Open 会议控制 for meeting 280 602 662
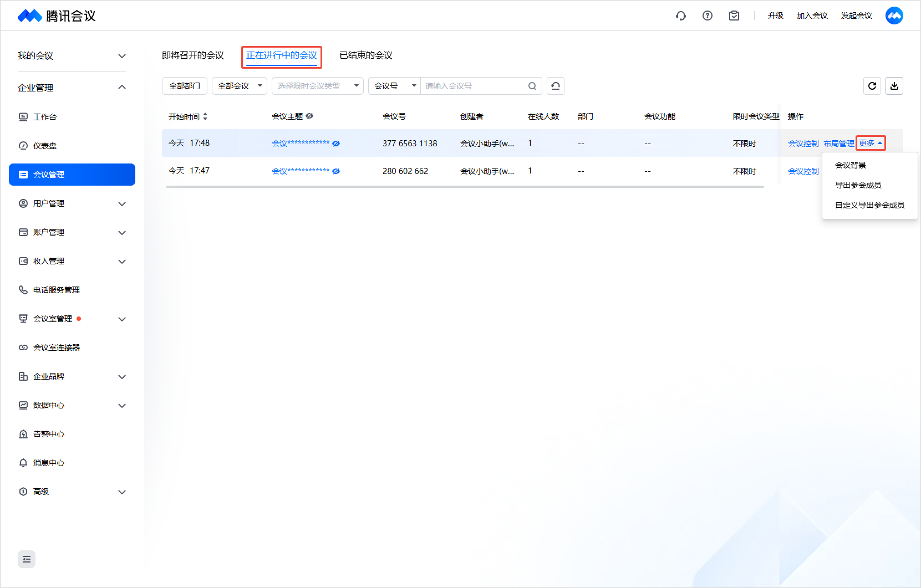 click(803, 171)
